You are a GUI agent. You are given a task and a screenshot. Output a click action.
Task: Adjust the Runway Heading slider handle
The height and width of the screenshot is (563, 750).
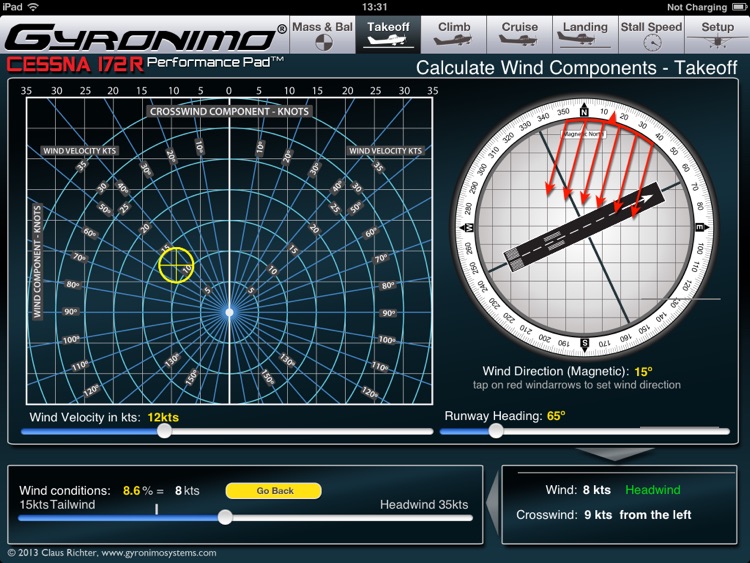coord(496,431)
